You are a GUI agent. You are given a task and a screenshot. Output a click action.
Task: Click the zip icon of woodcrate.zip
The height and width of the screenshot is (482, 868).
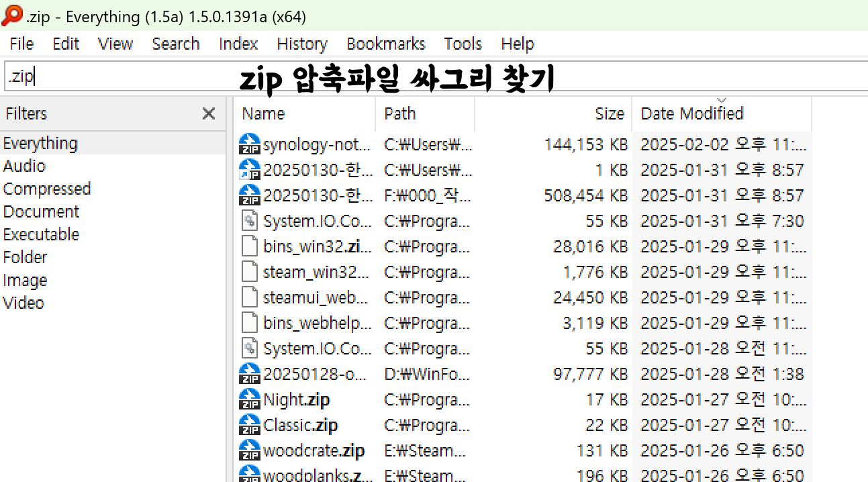(250, 450)
